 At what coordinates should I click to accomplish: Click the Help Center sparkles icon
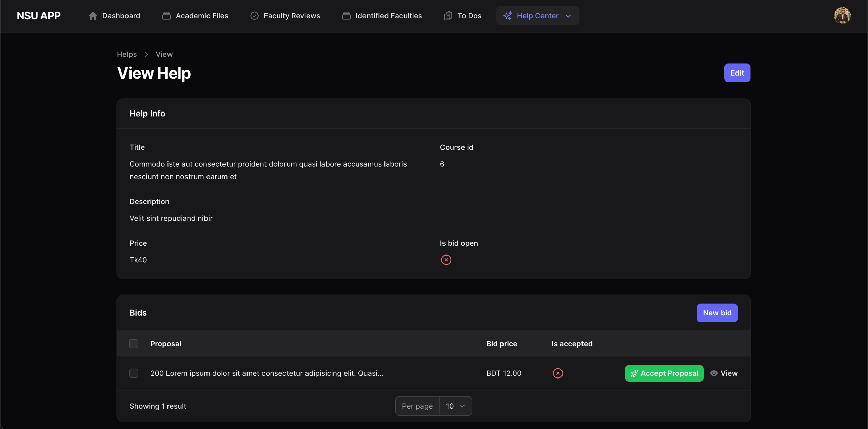pyautogui.click(x=508, y=16)
